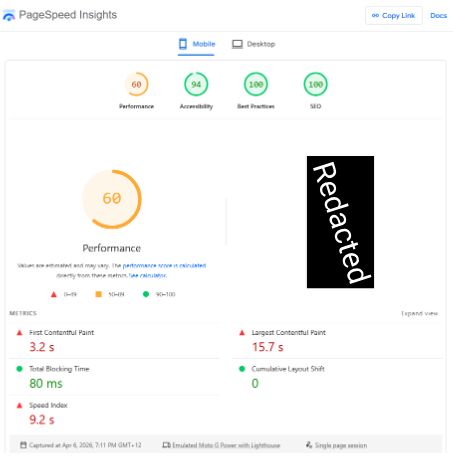Click the red triangle beside Speed Index

[x=19, y=405]
